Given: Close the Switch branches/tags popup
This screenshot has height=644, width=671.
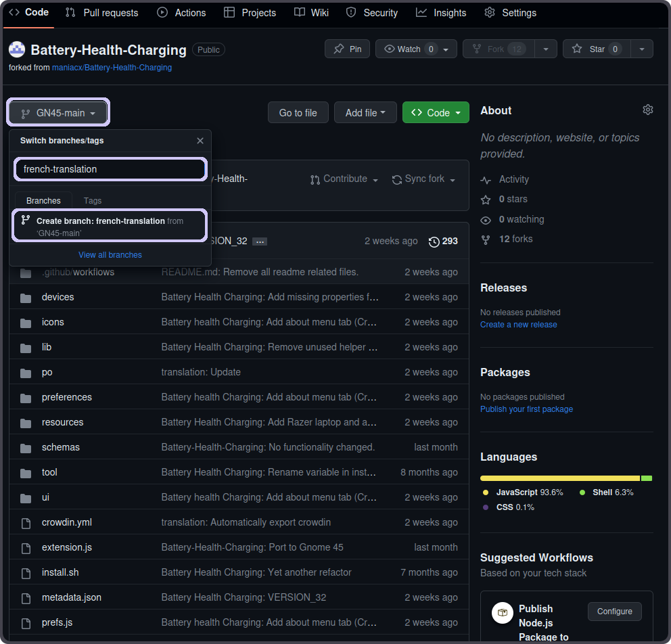Looking at the screenshot, I should tap(200, 141).
